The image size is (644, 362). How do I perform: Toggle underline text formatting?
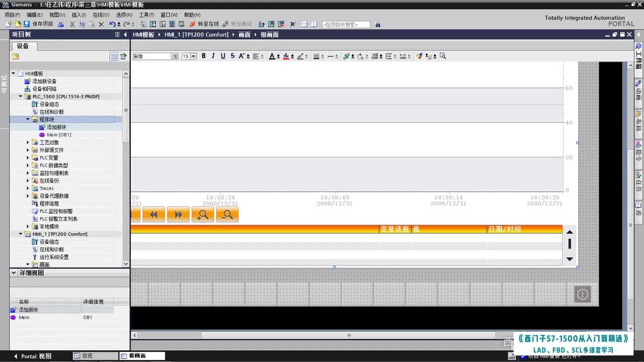tap(223, 56)
